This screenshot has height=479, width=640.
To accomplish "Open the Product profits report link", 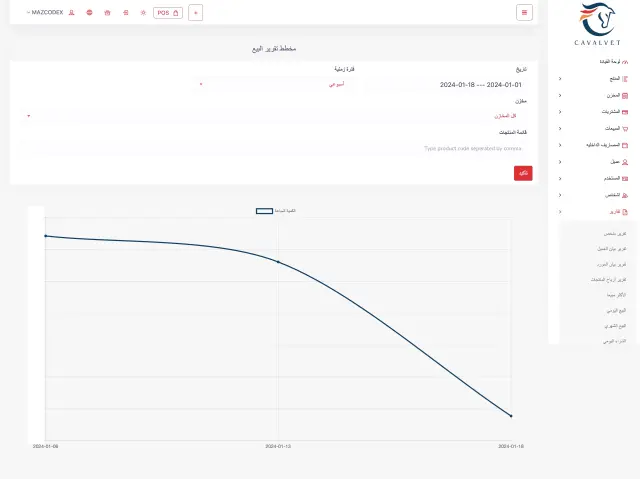I will pyautogui.click(x=609, y=279).
